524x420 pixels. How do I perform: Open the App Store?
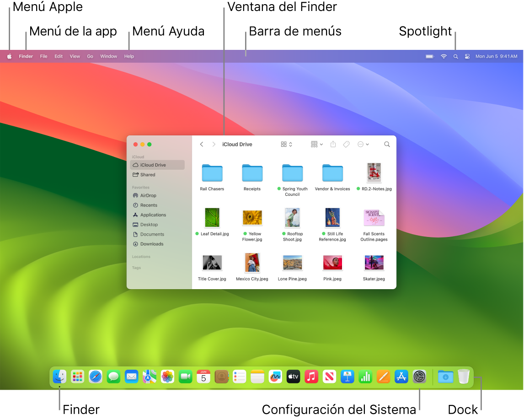pos(401,377)
